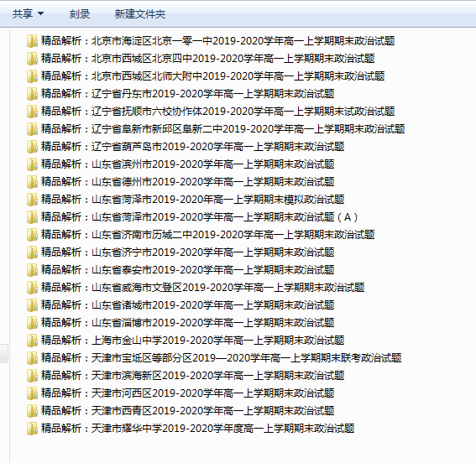Click 新建文件夹 to create a folder
476x463 pixels.
pyautogui.click(x=140, y=13)
